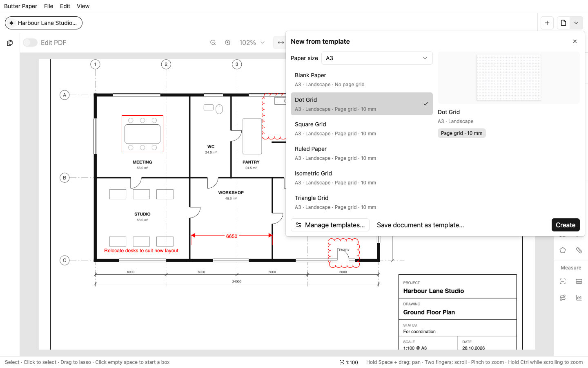Viewport: 588px width, 368px height.
Task: Open the Paper size A3 dropdown
Action: click(x=377, y=58)
